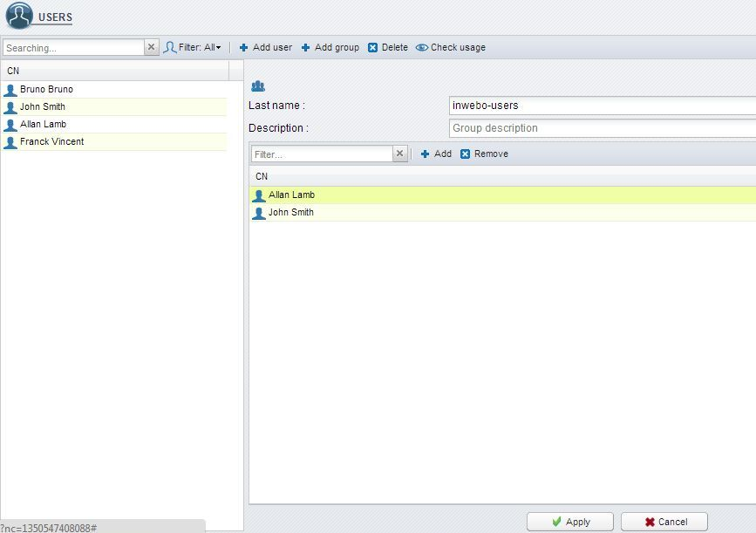The image size is (756, 533).
Task: Click Add member button in group panel
Action: point(436,154)
